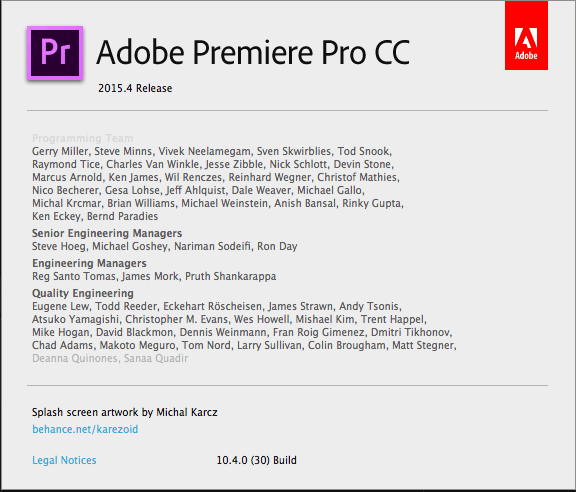Viewport: 576px width, 492px height.
Task: Click the name Steve Hoeg in credits
Action: tap(59, 246)
